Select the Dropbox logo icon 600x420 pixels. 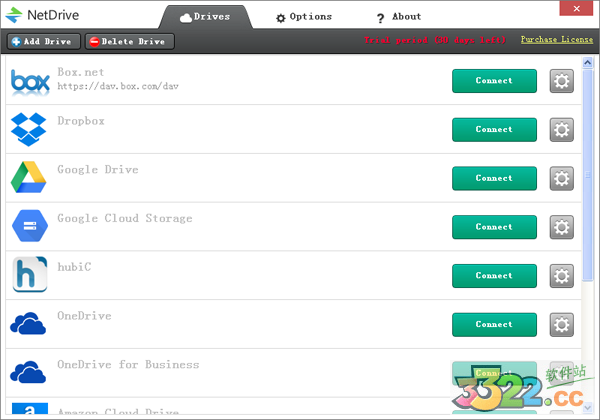pyautogui.click(x=29, y=129)
